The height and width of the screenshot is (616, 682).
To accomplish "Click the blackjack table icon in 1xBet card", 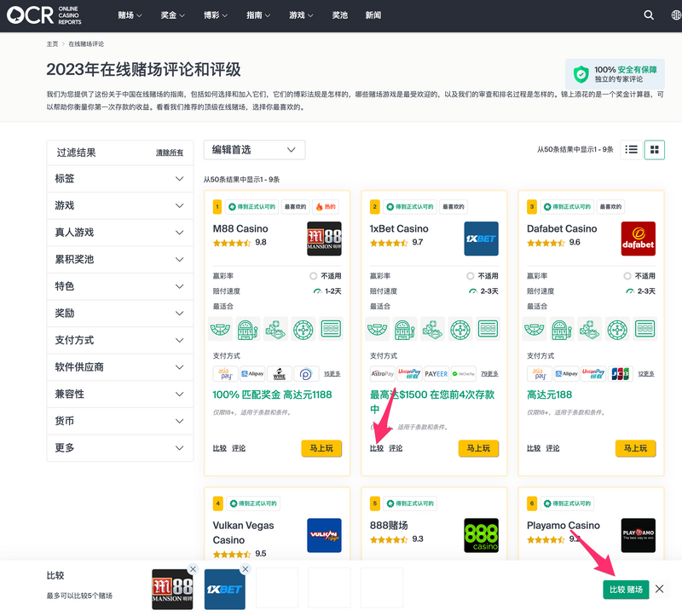I will 377,330.
